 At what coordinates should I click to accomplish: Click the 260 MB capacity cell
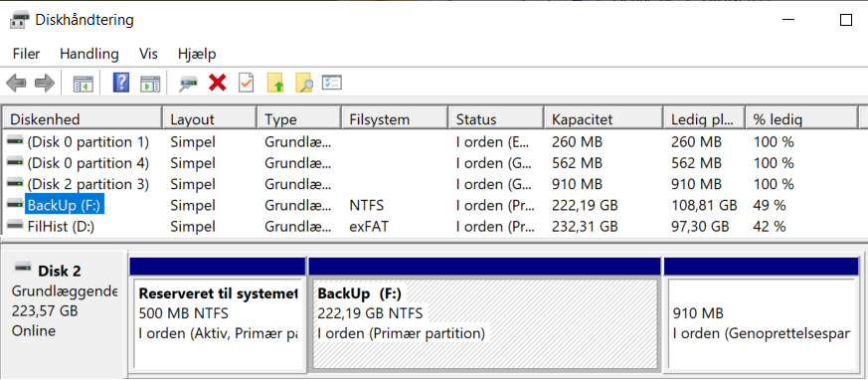pos(578,142)
